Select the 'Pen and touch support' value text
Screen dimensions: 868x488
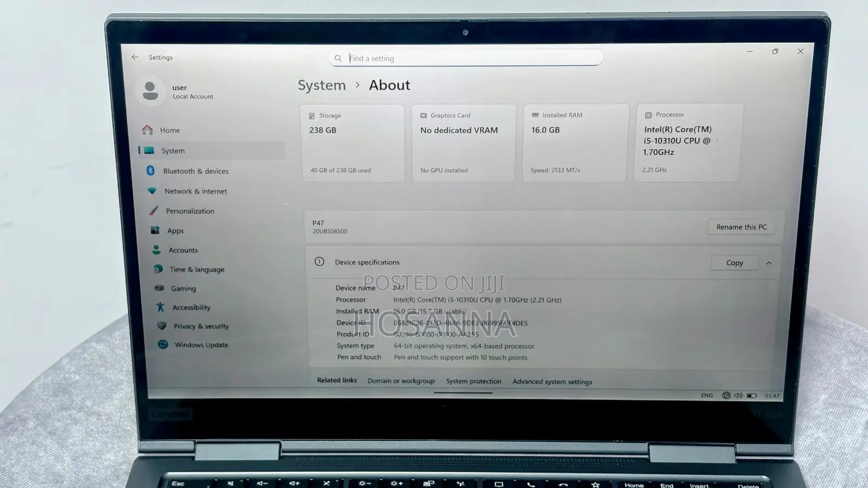pos(461,357)
